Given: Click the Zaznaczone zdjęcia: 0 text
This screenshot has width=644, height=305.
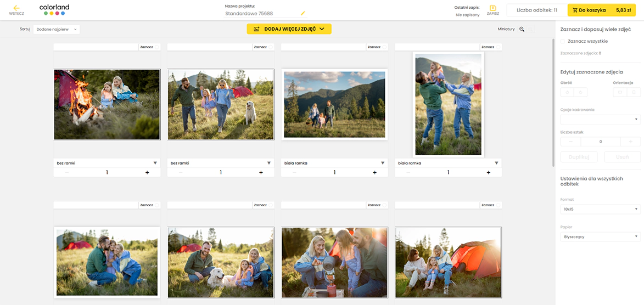Looking at the screenshot, I should [581, 53].
